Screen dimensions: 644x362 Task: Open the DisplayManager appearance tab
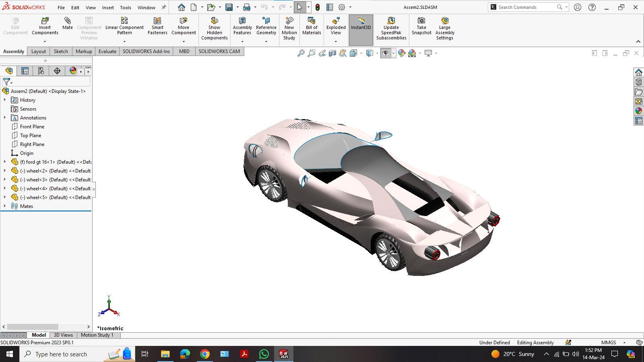coord(73,71)
